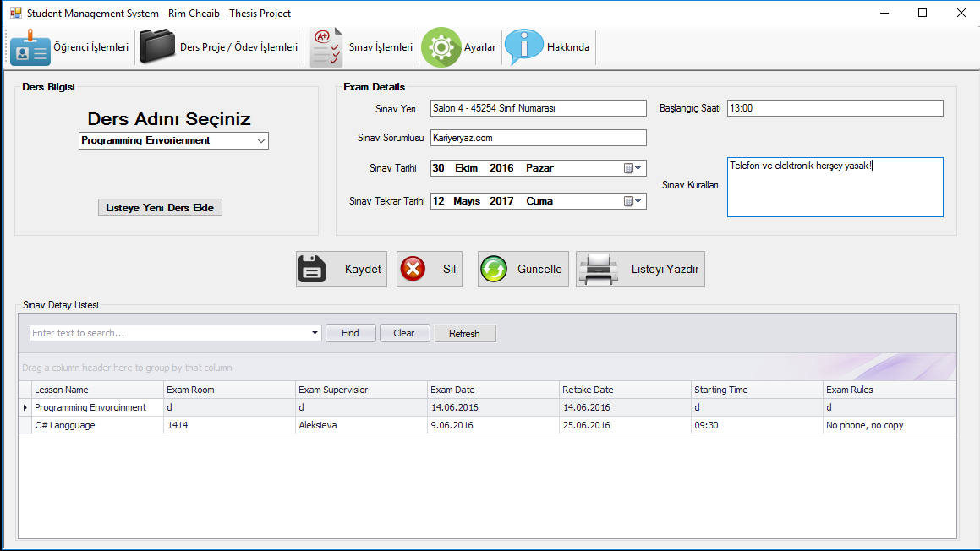Click the Güncelle green refresh icon
This screenshot has height=551, width=980.
[x=494, y=270]
